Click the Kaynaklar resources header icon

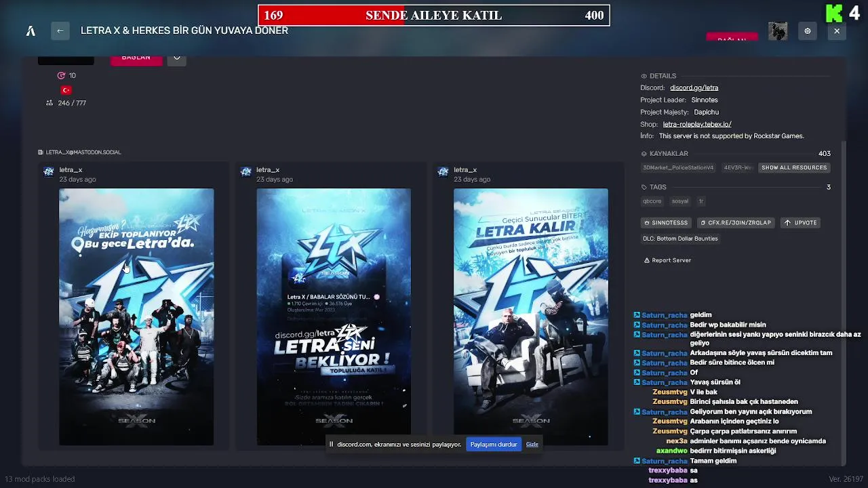[644, 154]
